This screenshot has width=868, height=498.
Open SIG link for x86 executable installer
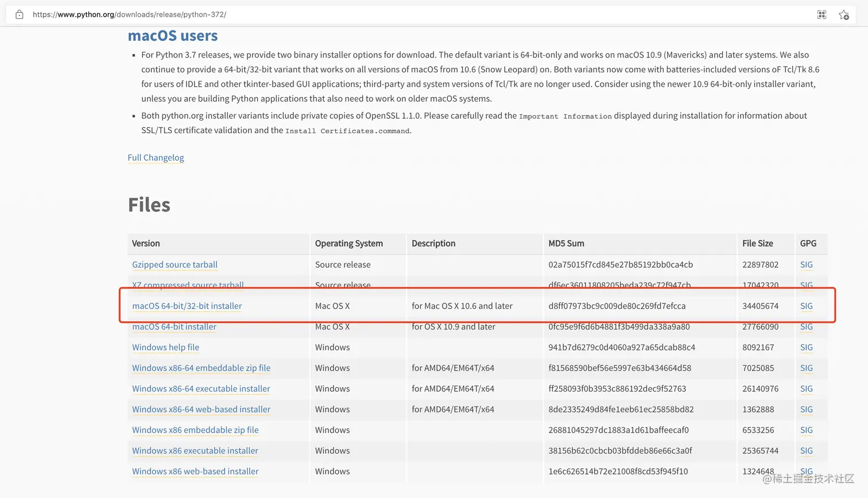click(x=806, y=451)
